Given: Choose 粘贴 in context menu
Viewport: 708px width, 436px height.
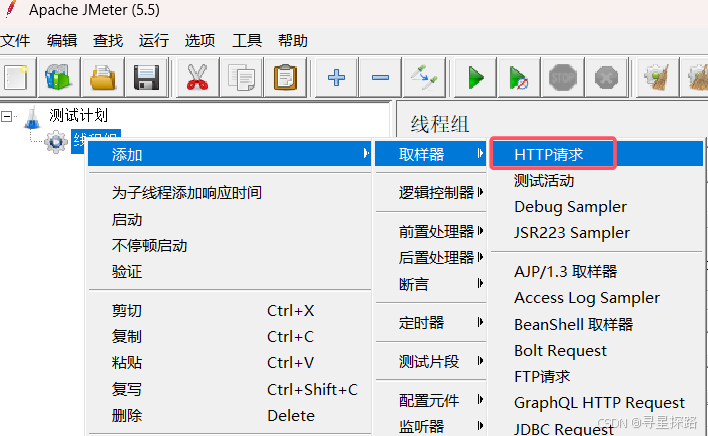Looking at the screenshot, I should [229, 363].
